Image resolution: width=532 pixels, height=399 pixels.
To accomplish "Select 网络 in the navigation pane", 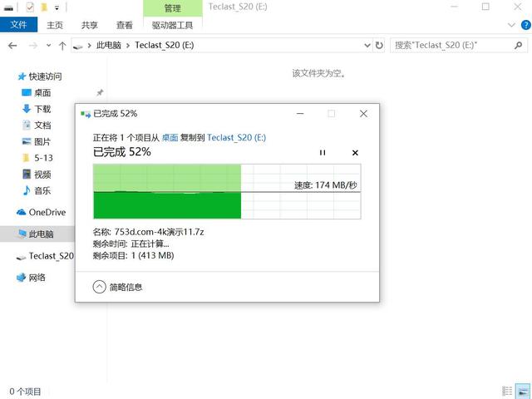I will point(37,278).
